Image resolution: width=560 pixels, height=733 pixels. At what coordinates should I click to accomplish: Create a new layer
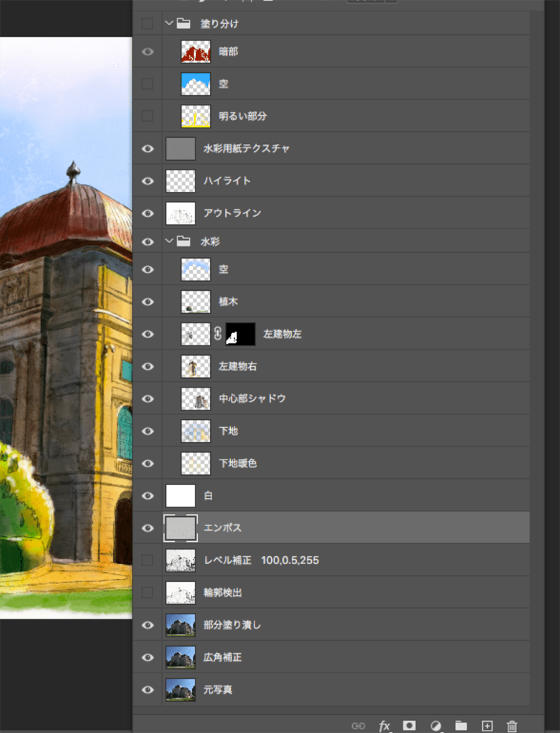click(487, 726)
